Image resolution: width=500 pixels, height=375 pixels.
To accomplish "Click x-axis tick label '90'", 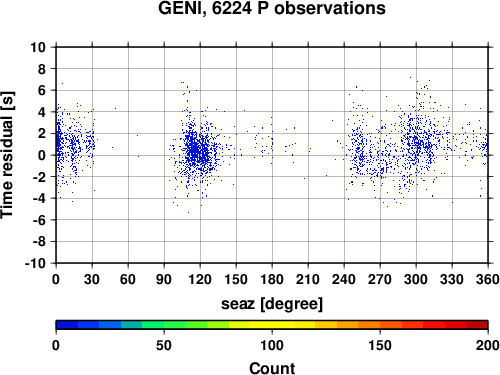I will pyautogui.click(x=164, y=279).
